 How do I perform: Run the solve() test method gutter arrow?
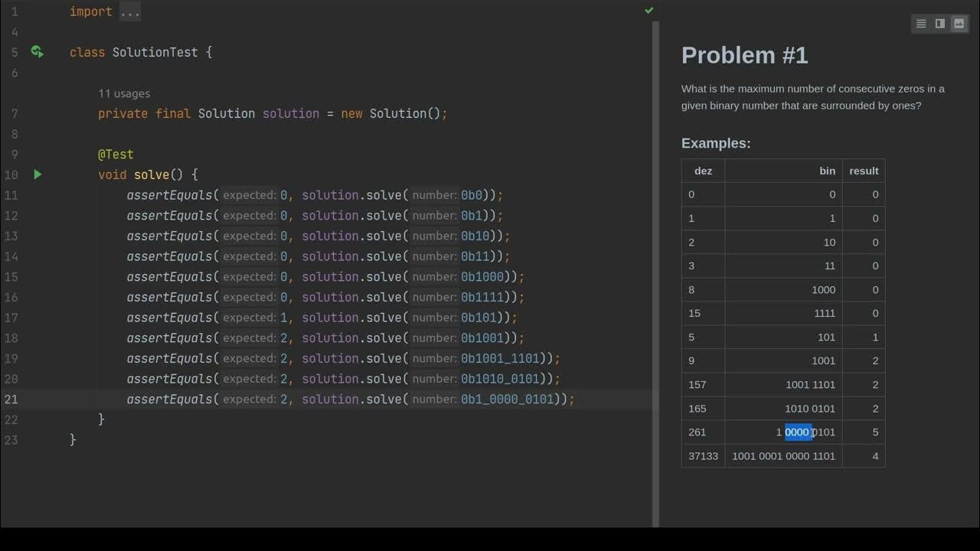point(38,174)
